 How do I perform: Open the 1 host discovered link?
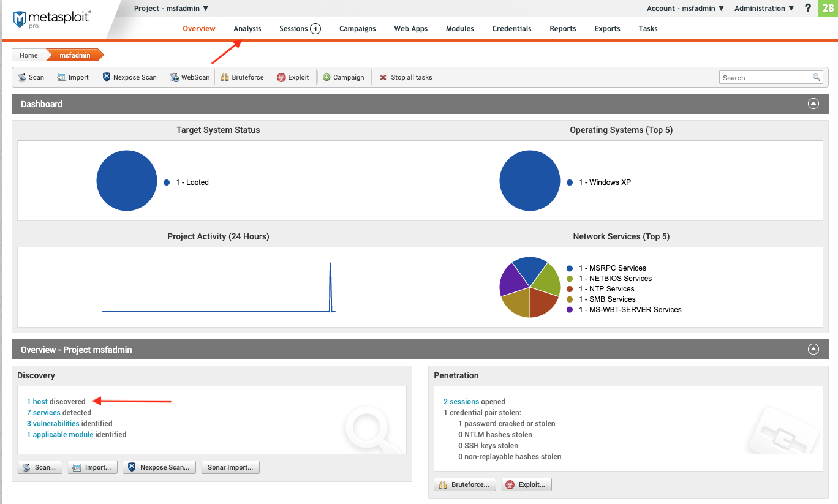[37, 402]
